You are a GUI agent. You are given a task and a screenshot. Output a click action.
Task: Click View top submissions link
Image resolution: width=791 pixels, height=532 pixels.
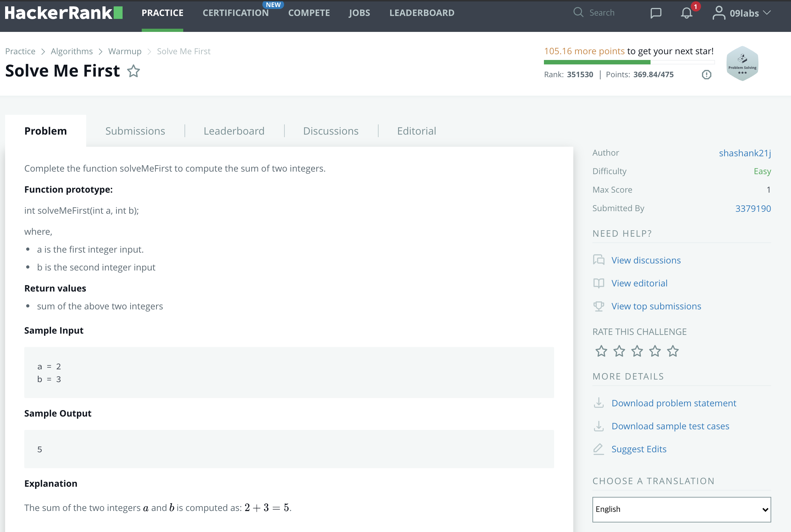click(656, 306)
